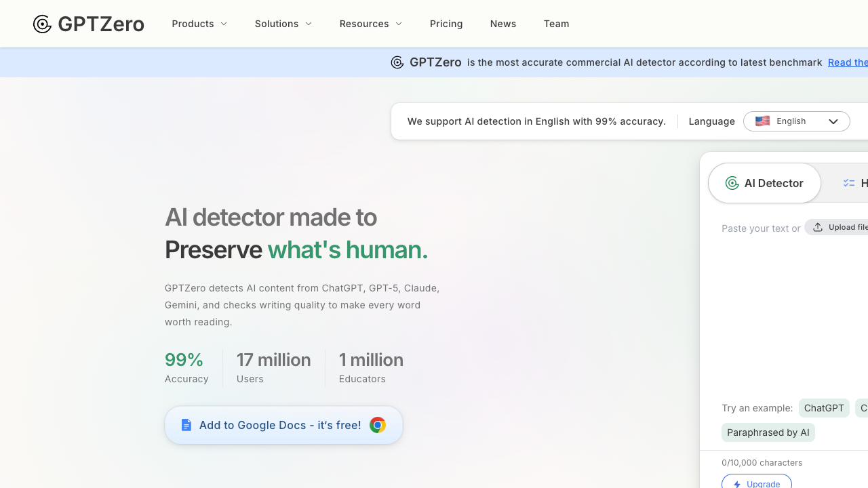This screenshot has height=488, width=868.
Task: Click the GPTZero icon in the announcement banner
Action: 397,62
